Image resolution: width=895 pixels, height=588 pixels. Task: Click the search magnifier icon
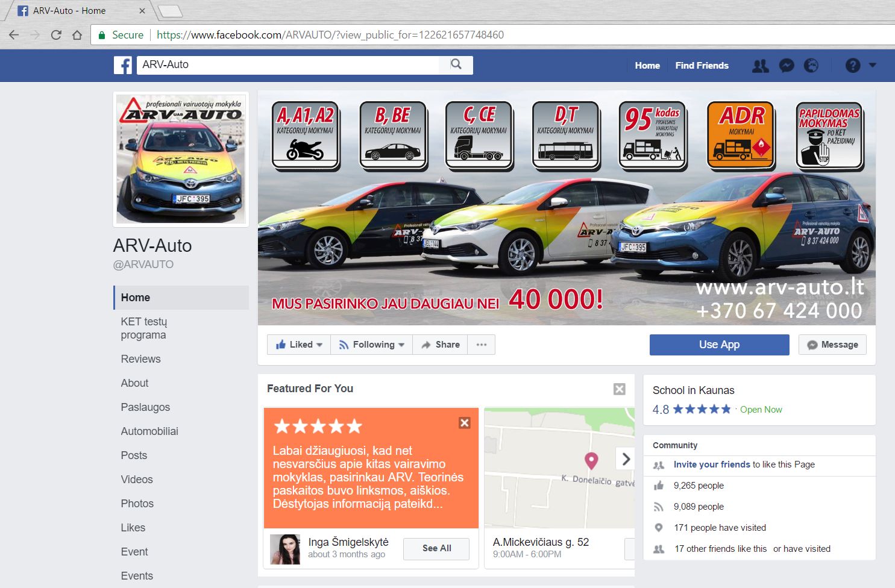456,64
